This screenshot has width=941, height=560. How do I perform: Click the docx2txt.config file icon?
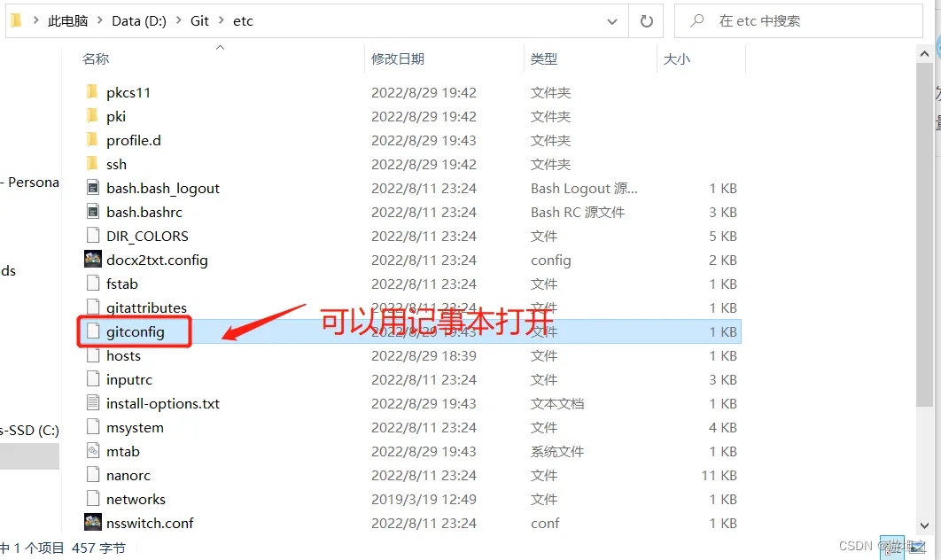(x=93, y=260)
